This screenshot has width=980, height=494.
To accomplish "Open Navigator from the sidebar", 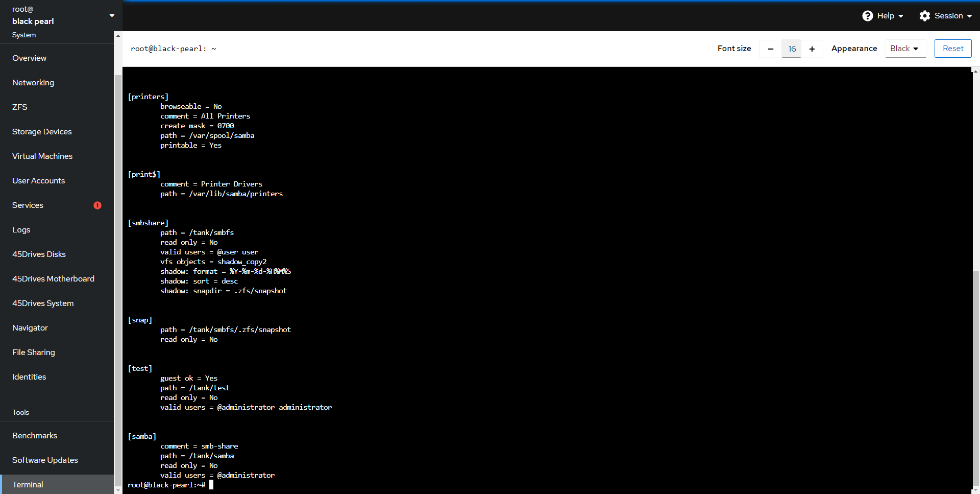I will (30, 327).
